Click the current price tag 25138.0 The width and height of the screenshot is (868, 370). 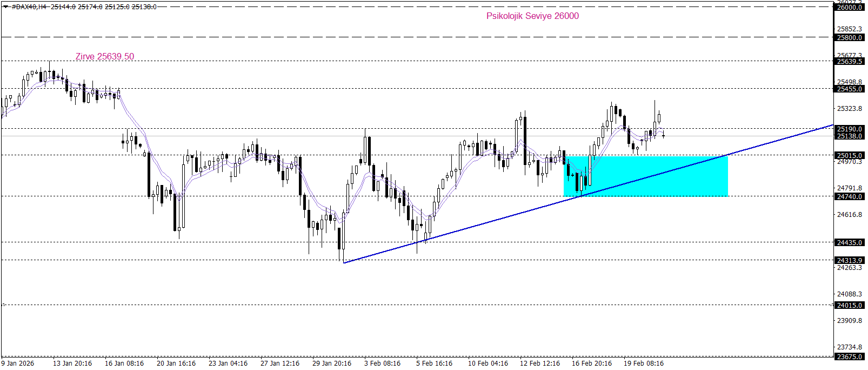(849, 136)
